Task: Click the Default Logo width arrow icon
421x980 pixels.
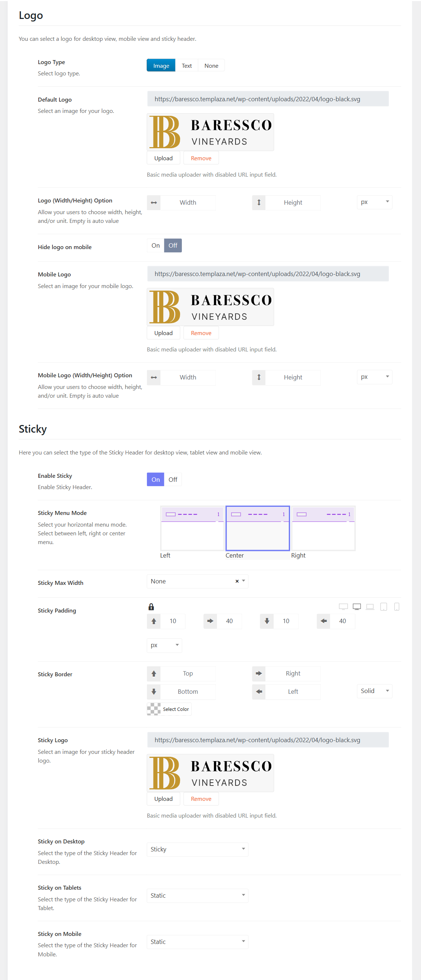Action: pyautogui.click(x=154, y=202)
